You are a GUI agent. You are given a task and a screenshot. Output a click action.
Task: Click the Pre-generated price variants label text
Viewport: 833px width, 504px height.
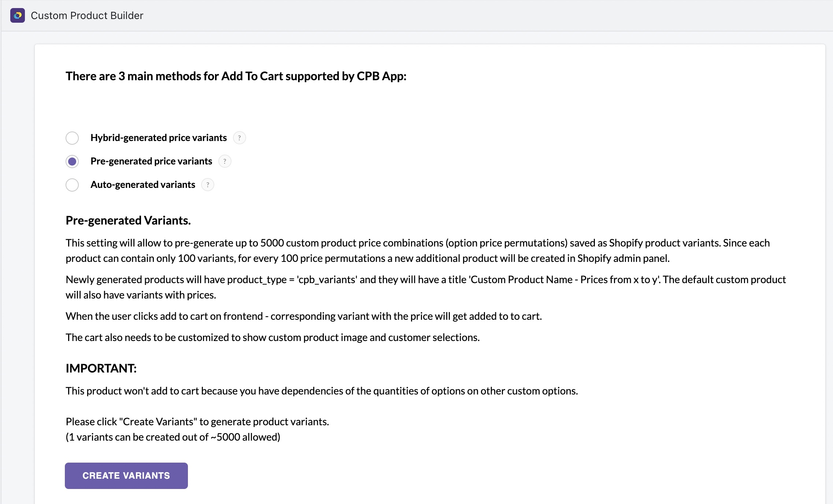151,161
